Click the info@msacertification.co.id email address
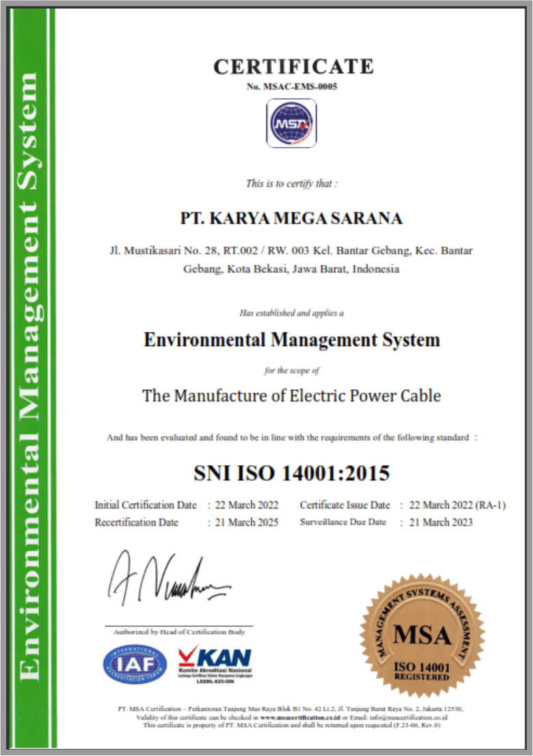The width and height of the screenshot is (533, 756). coord(408,718)
